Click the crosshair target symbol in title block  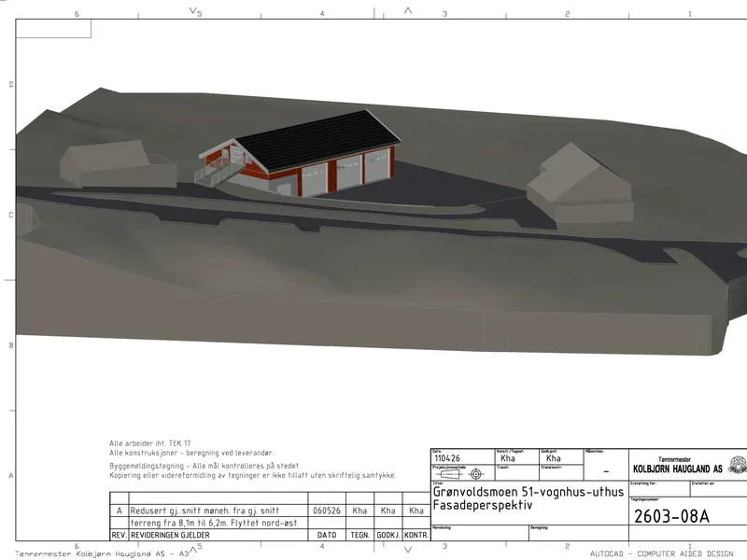coord(475,474)
